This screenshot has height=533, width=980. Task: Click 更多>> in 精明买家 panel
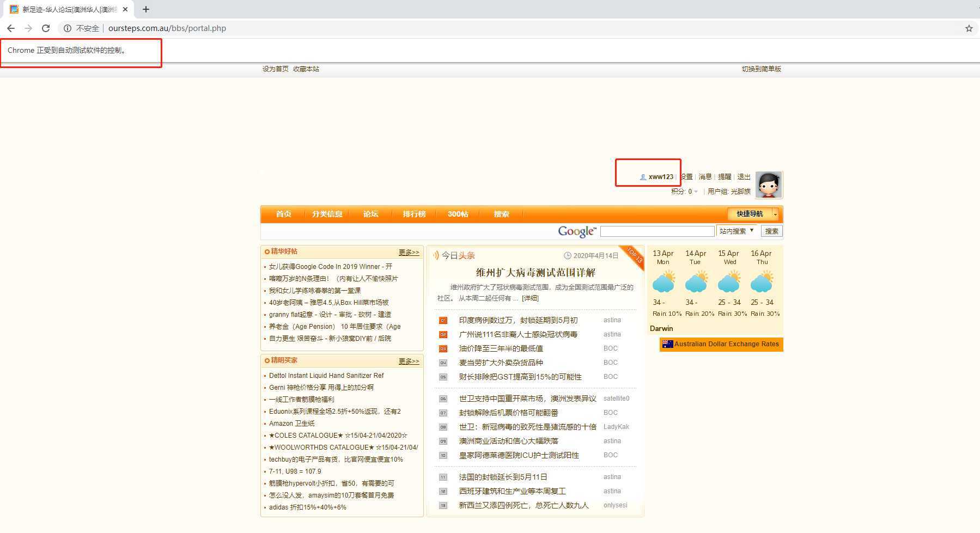(x=409, y=362)
